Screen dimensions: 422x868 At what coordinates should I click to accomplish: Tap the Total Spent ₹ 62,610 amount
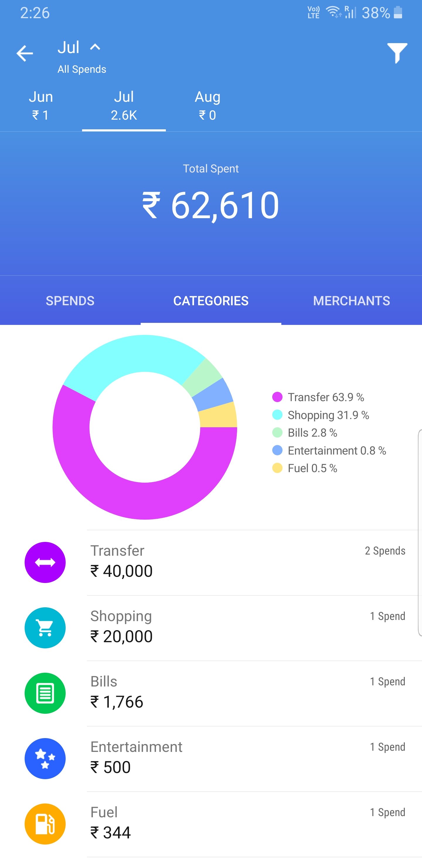[211, 205]
